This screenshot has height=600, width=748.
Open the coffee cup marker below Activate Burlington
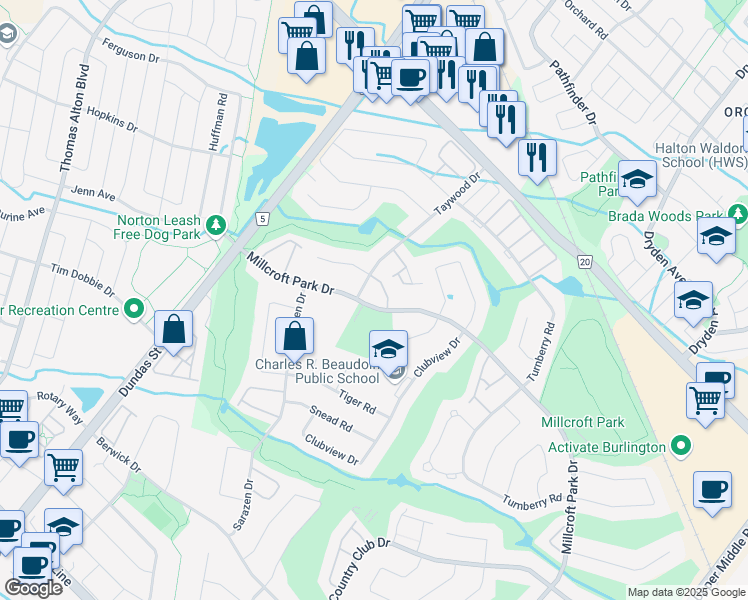712,491
